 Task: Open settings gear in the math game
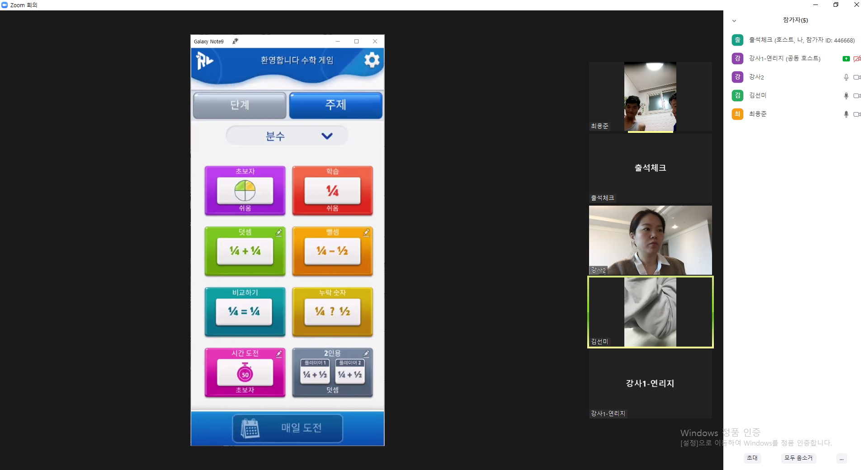point(372,60)
